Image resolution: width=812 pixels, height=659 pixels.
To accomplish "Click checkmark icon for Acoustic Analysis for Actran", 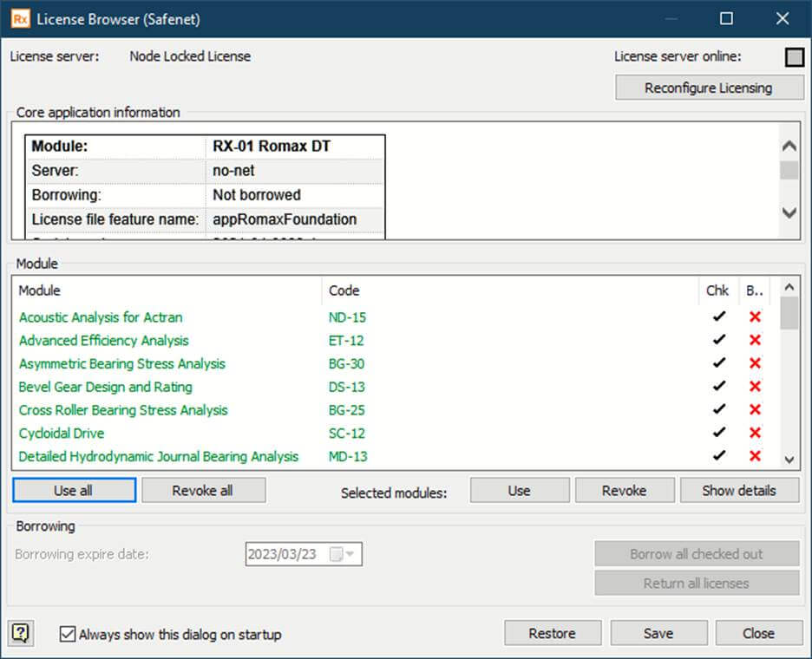I will click(718, 317).
